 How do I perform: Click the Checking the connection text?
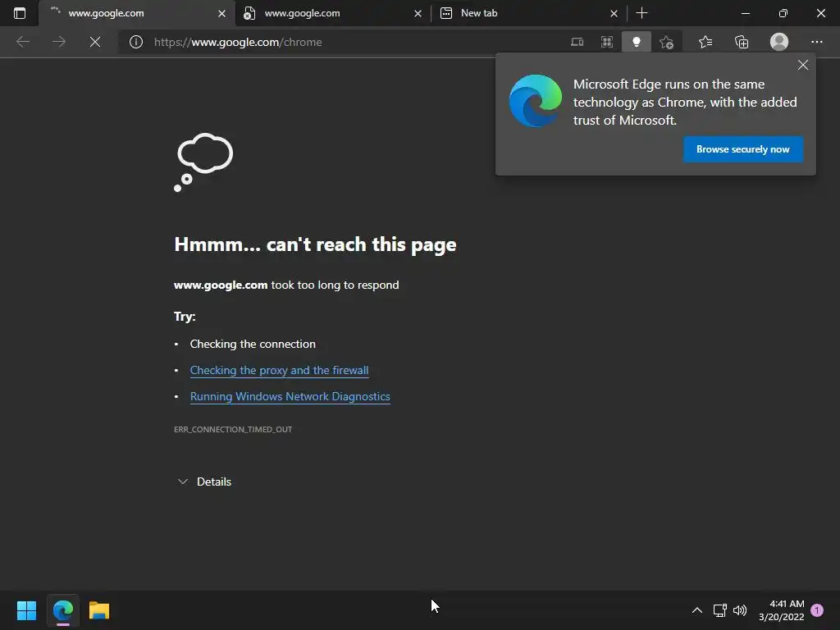[x=253, y=344]
